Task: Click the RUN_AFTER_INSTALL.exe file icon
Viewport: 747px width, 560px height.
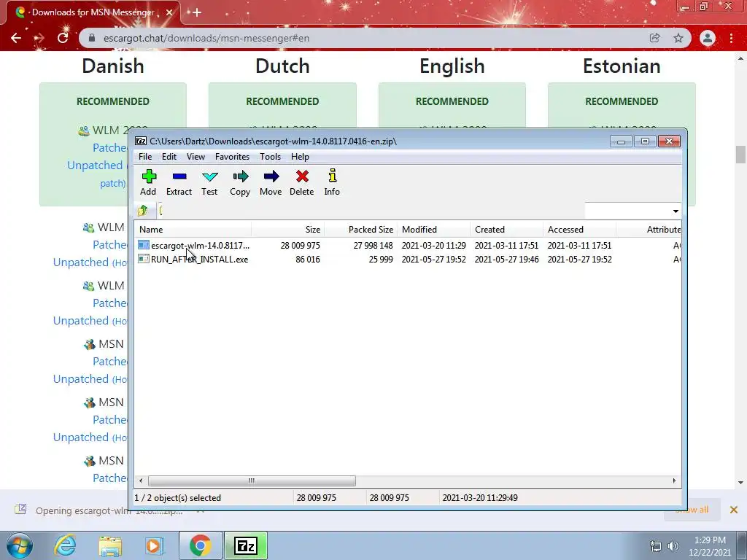Action: 144,259
